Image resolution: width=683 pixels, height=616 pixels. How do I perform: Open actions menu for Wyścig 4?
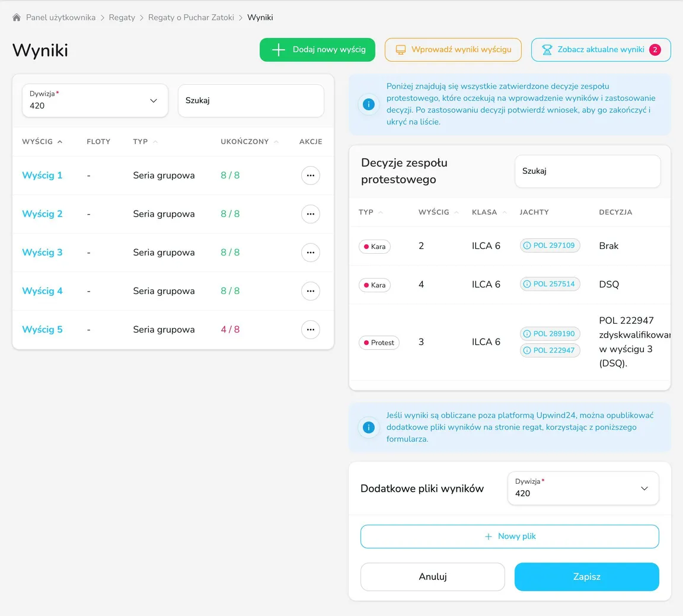click(x=311, y=291)
